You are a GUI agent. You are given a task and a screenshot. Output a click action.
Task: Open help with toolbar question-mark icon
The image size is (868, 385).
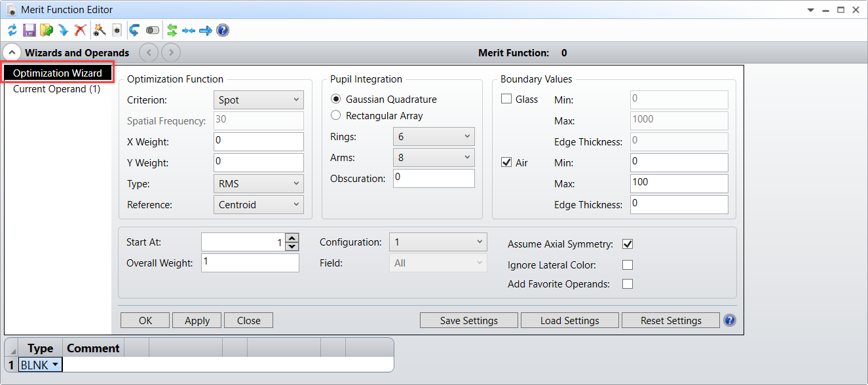pyautogui.click(x=223, y=30)
